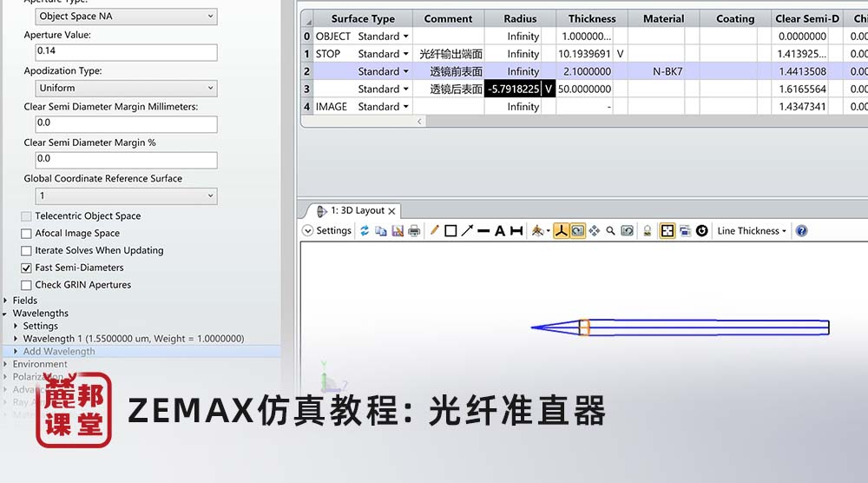The image size is (868, 483).
Task: Click the print icon in layout toolbar
Action: click(x=414, y=231)
